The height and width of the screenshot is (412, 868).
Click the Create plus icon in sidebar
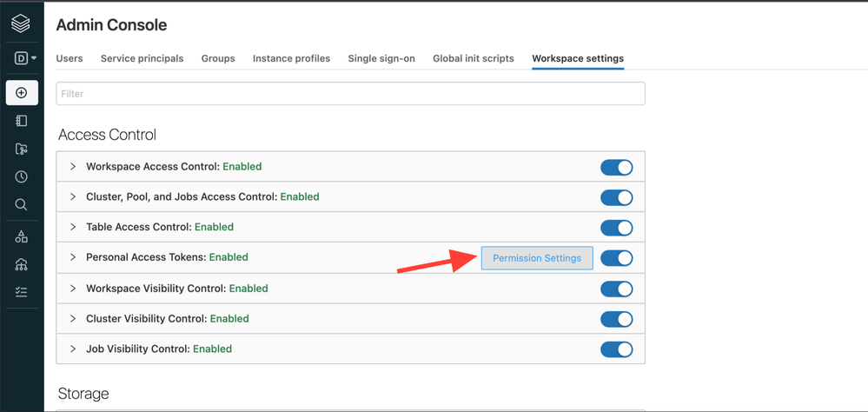click(22, 93)
